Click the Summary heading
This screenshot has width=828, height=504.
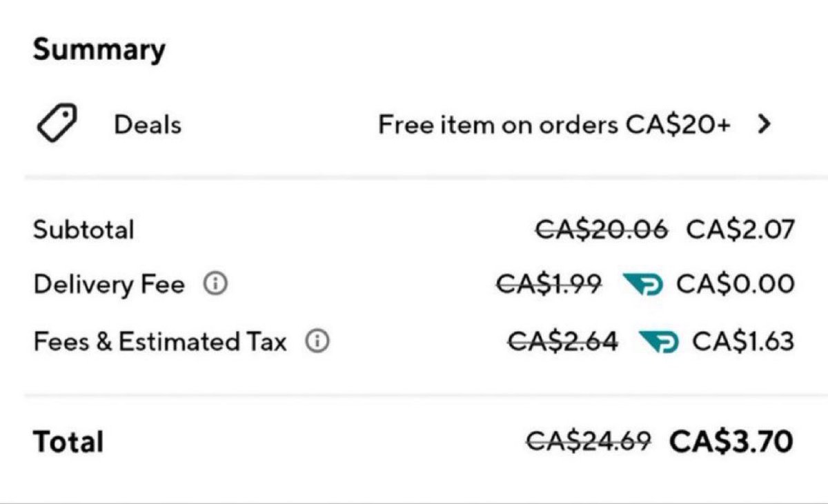click(99, 50)
